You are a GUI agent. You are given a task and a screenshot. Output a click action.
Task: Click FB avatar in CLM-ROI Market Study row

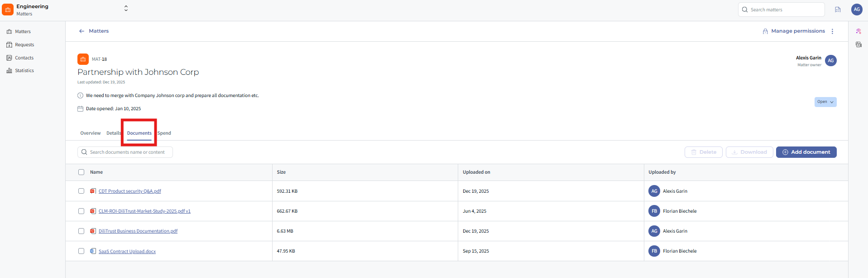point(654,211)
